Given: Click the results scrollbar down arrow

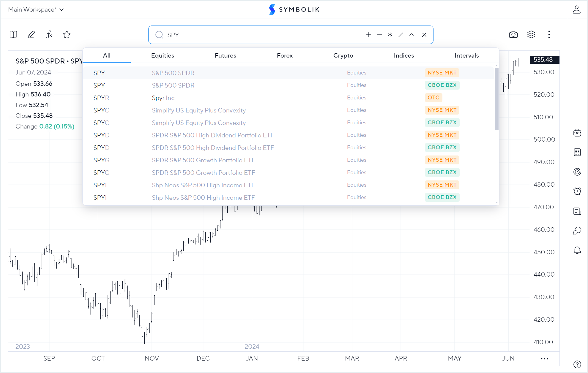Looking at the screenshot, I should click(496, 203).
